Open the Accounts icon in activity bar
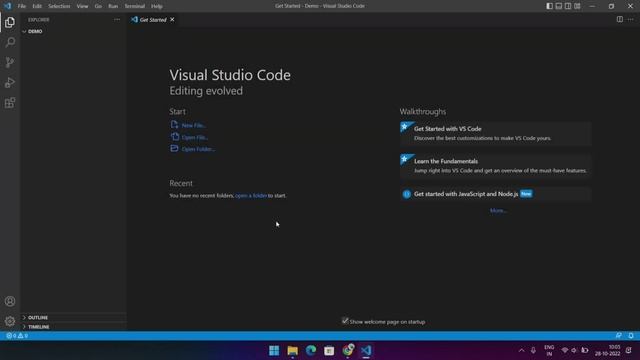The image size is (640, 360). tap(10, 301)
